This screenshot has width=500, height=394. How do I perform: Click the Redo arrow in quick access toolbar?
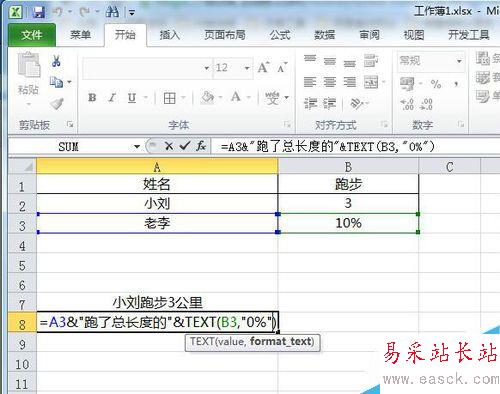(85, 12)
